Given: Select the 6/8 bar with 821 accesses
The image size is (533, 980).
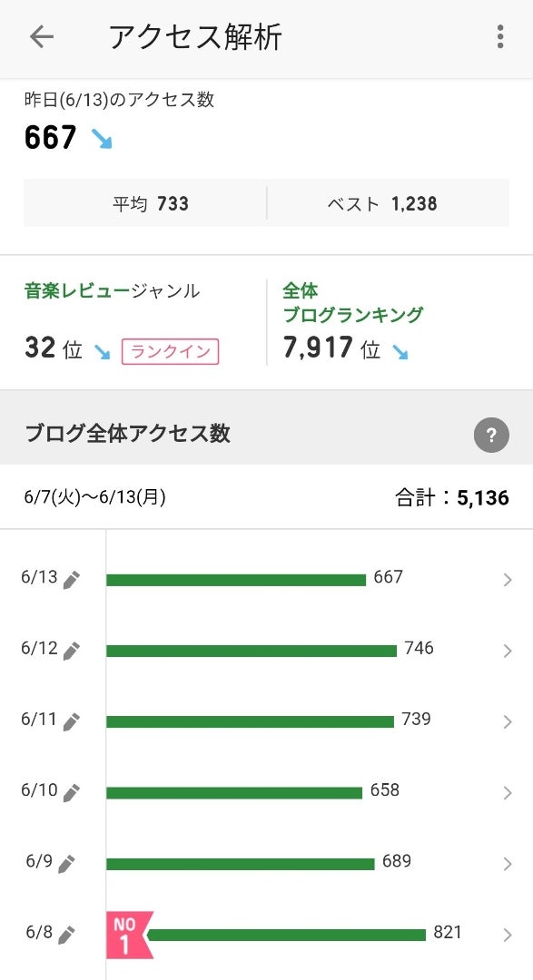Looking at the screenshot, I should coord(287,935).
